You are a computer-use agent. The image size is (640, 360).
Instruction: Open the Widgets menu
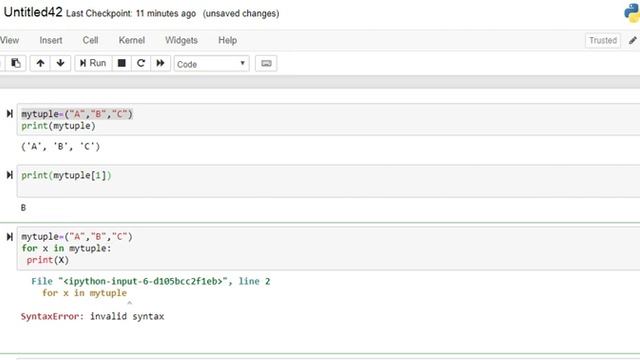pos(181,40)
